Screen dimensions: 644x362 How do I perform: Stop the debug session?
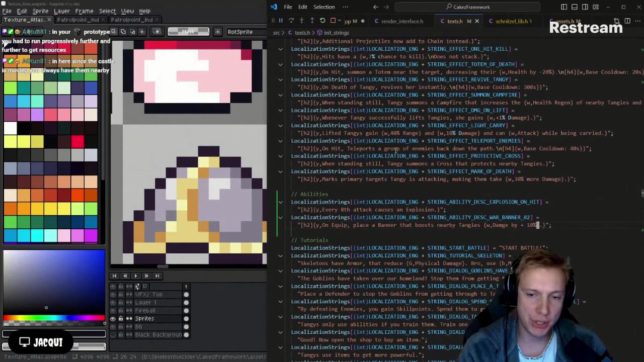[x=333, y=21]
